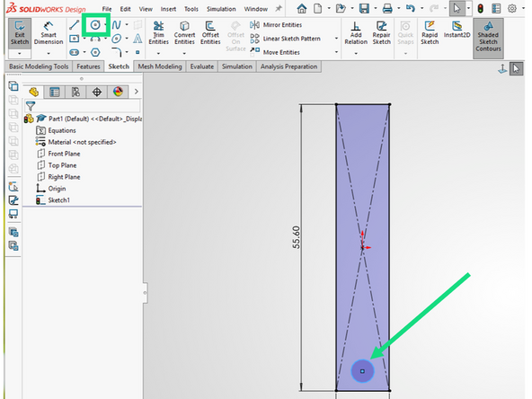The width and height of the screenshot is (532, 399).
Task: Undo the last action
Action: pyautogui.click(x=411, y=8)
